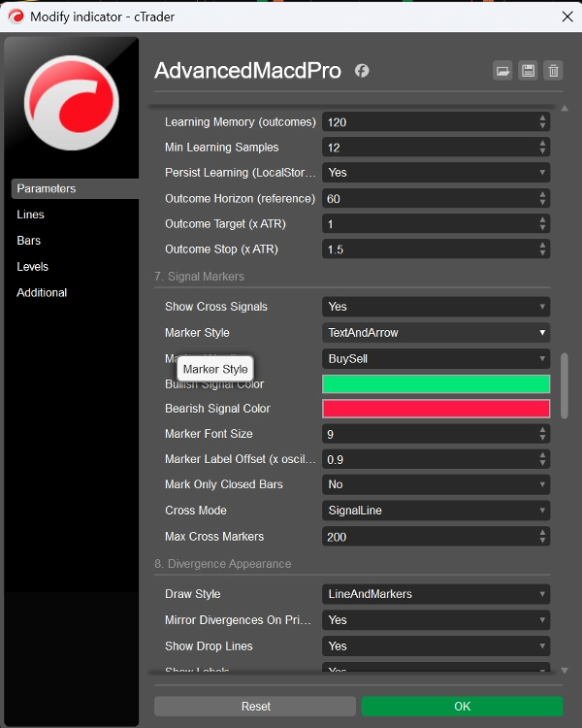This screenshot has width=582, height=728.
Task: Open the BuySell dropdown
Action: [436, 358]
